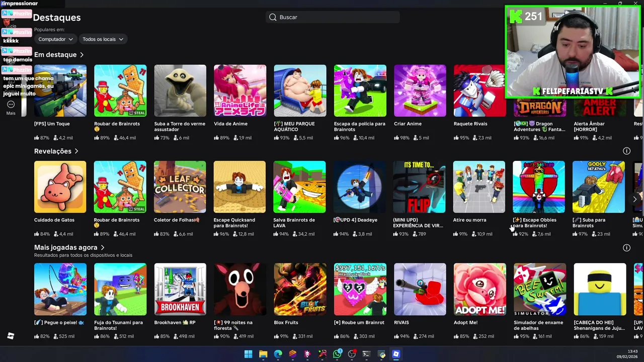This screenshot has width=644, height=362.
Task: Open Simulador de enxame de abelhas
Action: tap(540, 289)
